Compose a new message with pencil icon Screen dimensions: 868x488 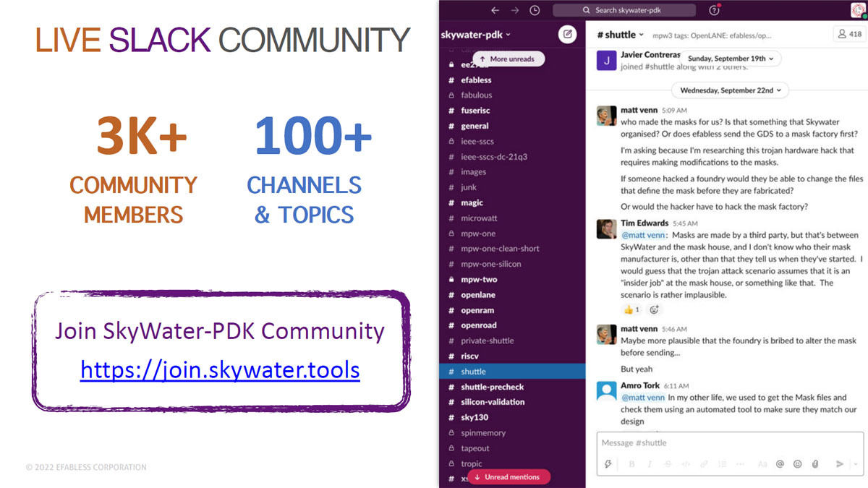tap(568, 34)
